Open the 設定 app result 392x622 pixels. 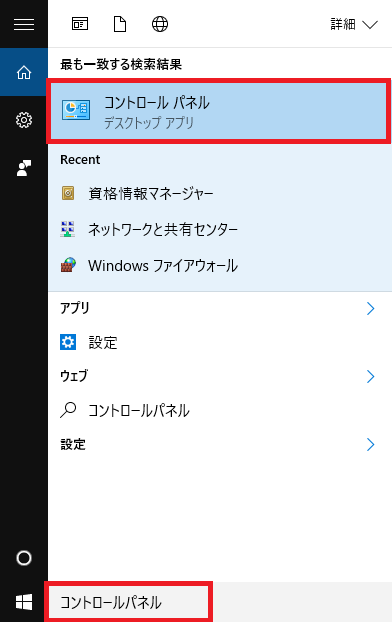[x=220, y=342]
